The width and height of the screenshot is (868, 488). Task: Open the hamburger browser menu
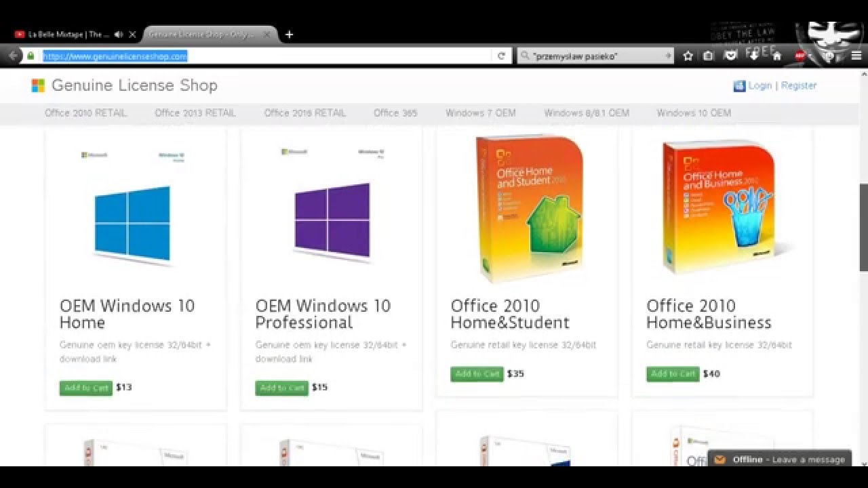(856, 56)
